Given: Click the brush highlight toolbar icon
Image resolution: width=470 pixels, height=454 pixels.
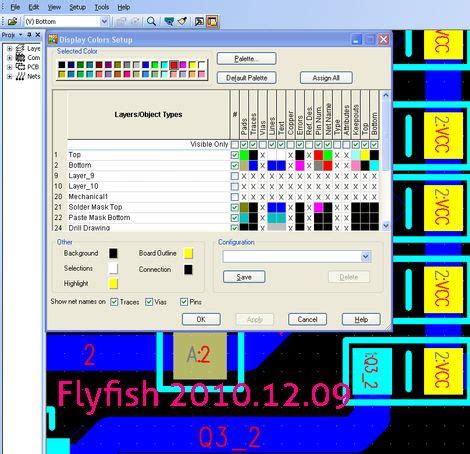Looking at the screenshot, I should click(182, 21).
